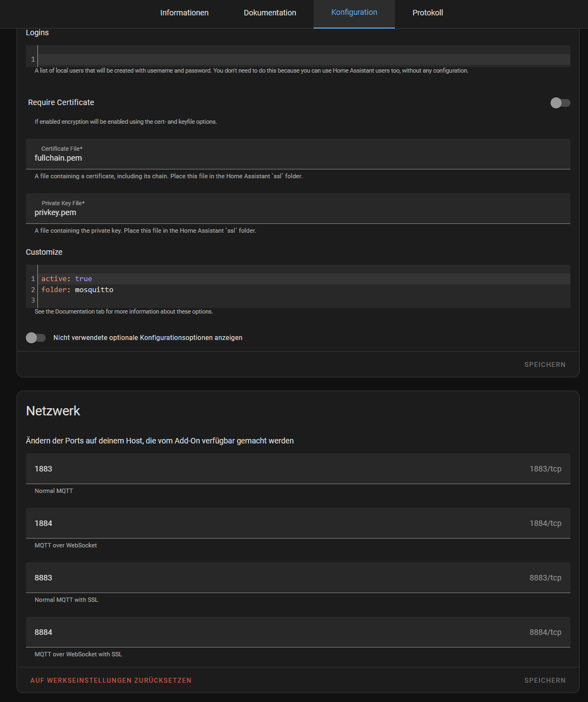
Task: Click the Private Key File field
Action: [x=297, y=212]
